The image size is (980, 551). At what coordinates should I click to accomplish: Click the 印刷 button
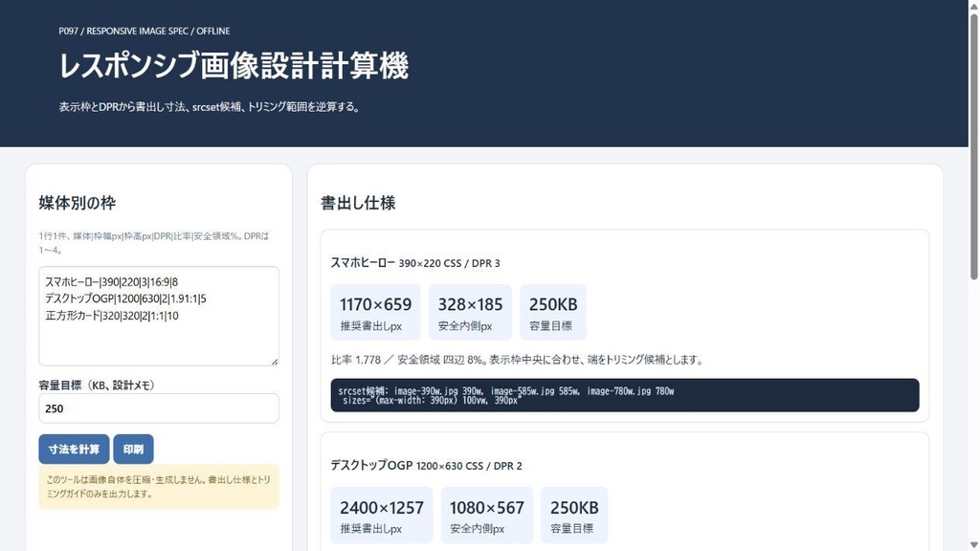coord(133,450)
